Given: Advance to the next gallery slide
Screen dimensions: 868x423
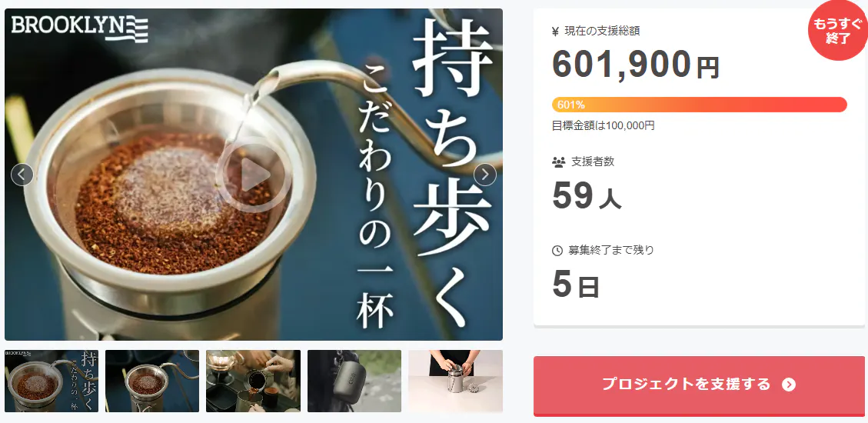Looking at the screenshot, I should coord(485,175).
